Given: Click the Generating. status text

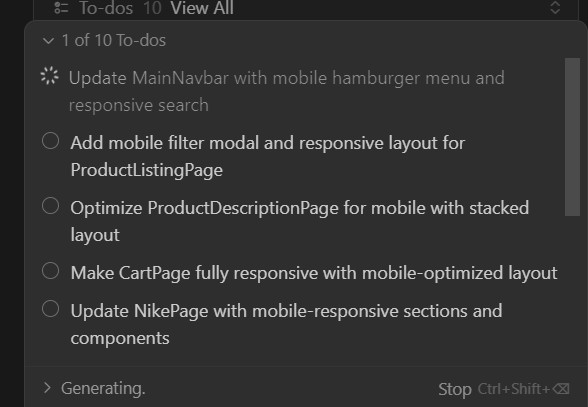Looking at the screenshot, I should click(103, 389).
